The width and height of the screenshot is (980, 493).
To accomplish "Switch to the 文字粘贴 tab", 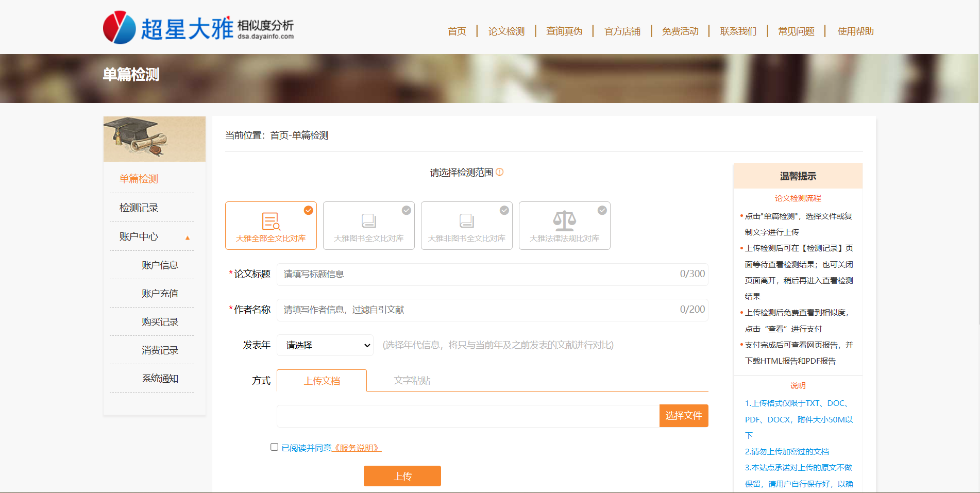I will (412, 381).
